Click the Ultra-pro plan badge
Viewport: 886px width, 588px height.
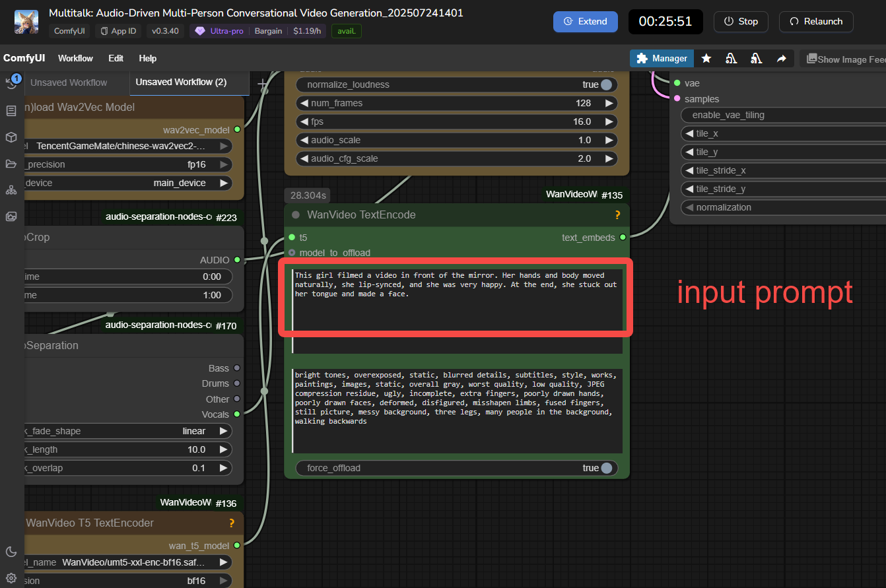pos(220,31)
